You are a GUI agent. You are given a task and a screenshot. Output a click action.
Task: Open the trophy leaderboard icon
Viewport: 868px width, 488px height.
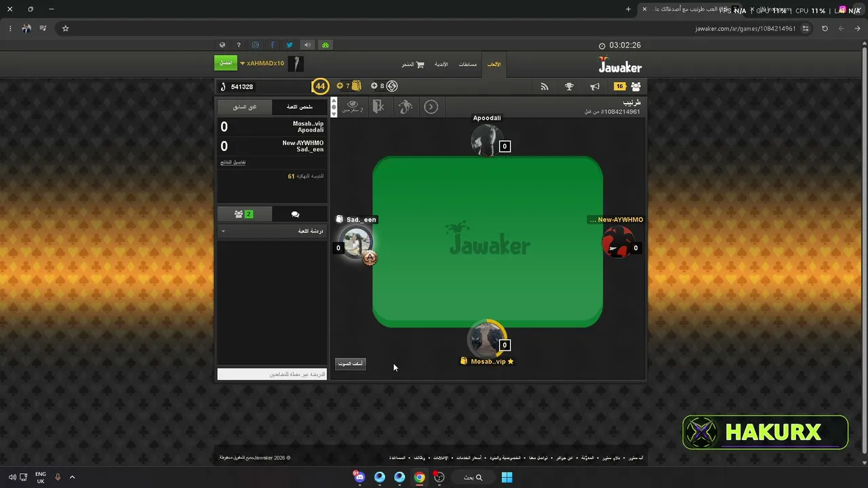570,87
